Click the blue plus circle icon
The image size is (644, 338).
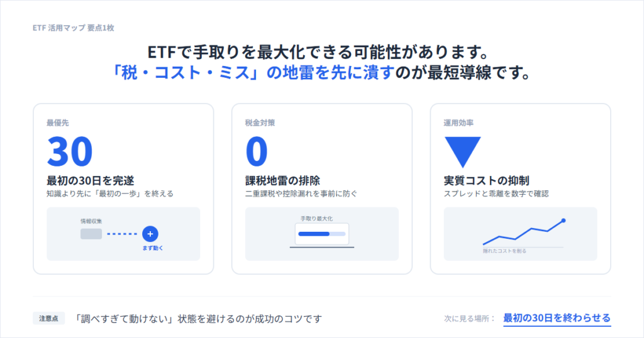pyautogui.click(x=150, y=234)
